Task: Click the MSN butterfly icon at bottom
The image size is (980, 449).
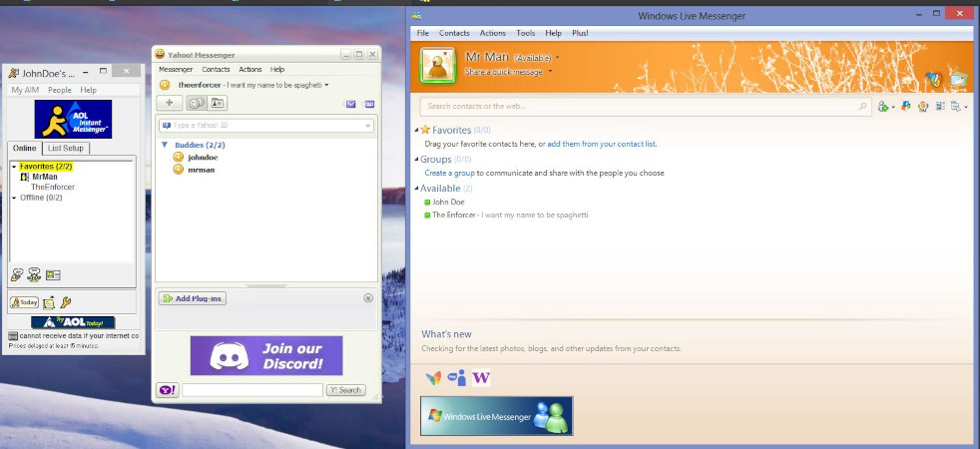Action: pyautogui.click(x=433, y=378)
